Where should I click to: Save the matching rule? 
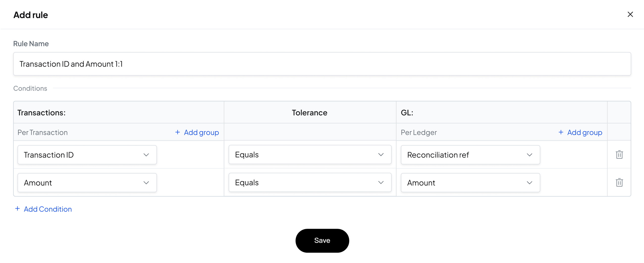tap(322, 240)
